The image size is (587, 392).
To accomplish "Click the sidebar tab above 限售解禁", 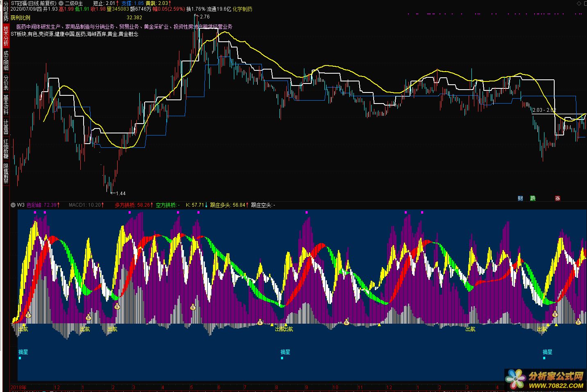I will click(6, 149).
